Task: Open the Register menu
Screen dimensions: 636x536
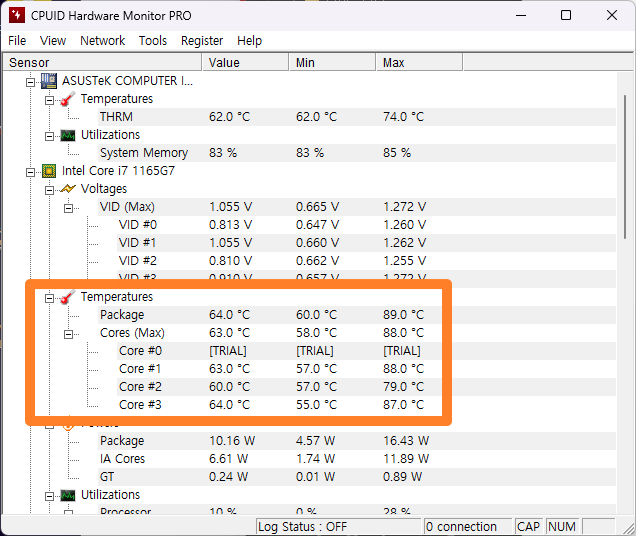Action: pos(202,41)
